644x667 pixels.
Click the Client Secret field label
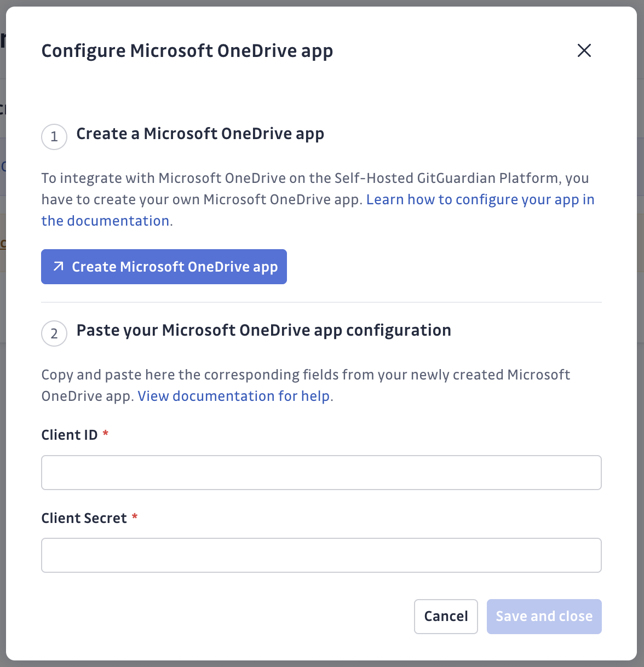click(x=84, y=518)
